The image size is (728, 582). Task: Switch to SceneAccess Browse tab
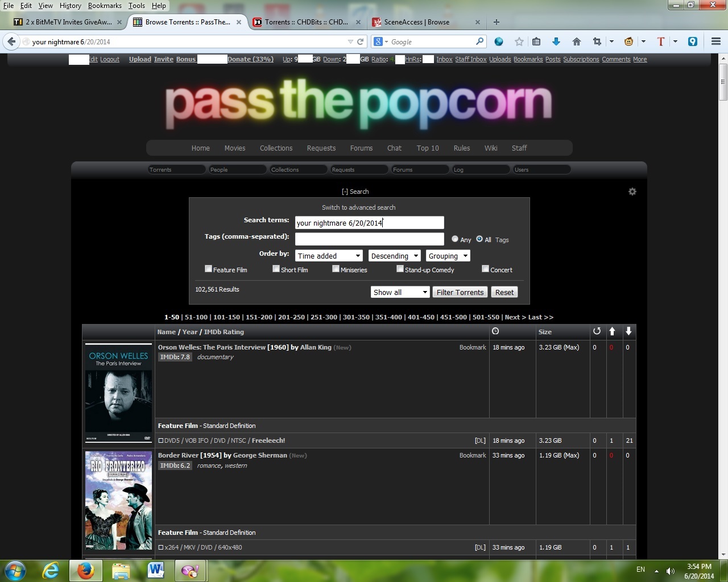[x=426, y=22]
